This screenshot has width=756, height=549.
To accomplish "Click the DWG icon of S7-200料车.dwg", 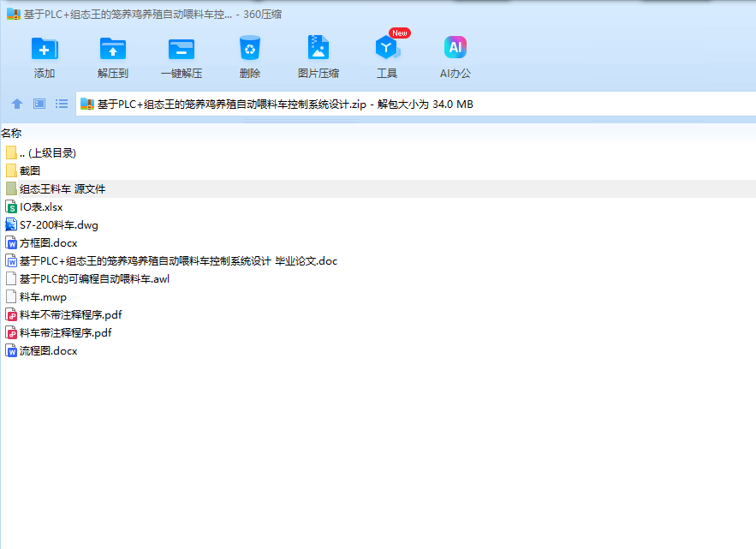I will pyautogui.click(x=11, y=224).
